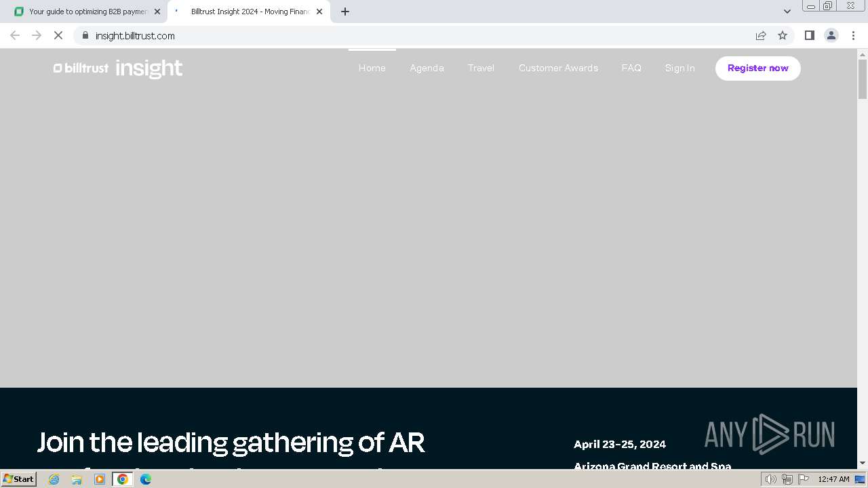Select Chrome in the taskbar
Image resolution: width=868 pixels, height=488 pixels.
(123, 479)
